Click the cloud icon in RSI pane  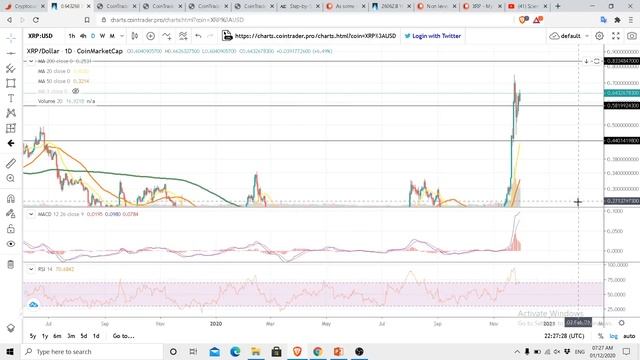33,304
